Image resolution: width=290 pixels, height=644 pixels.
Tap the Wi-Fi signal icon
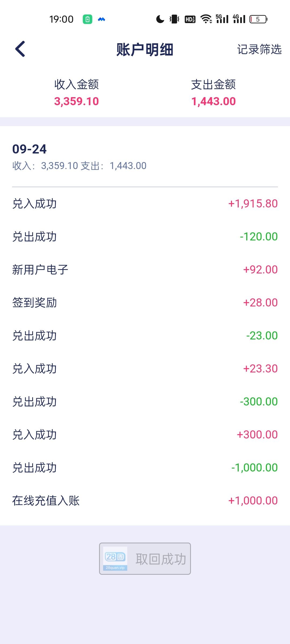coord(206,19)
